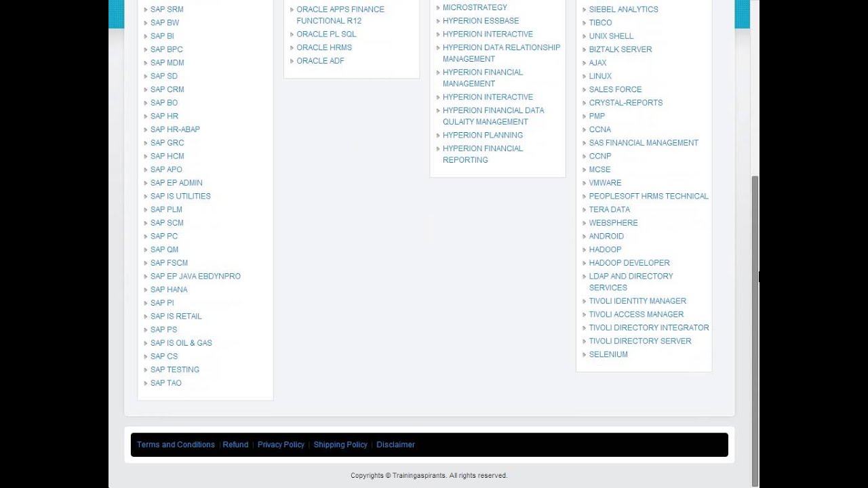The height and width of the screenshot is (488, 868).
Task: Open the Privacy Policy footer link
Action: 281,445
